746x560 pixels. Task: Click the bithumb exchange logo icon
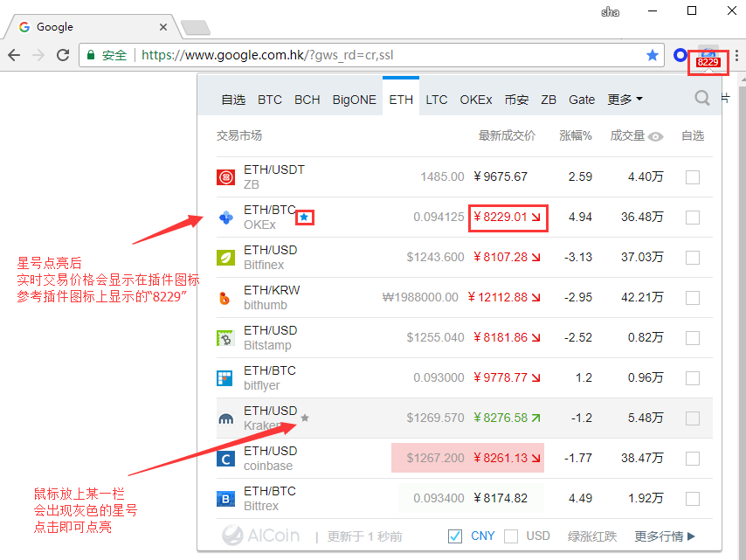coord(224,298)
